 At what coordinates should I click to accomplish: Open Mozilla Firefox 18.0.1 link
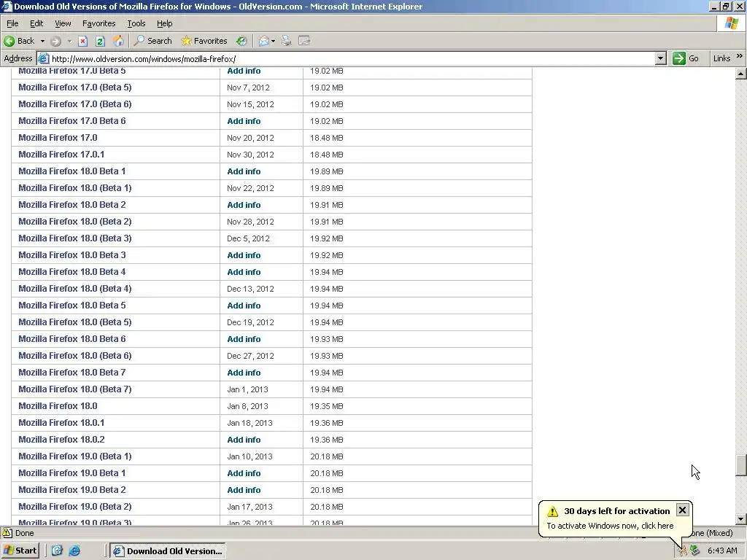[x=61, y=422]
